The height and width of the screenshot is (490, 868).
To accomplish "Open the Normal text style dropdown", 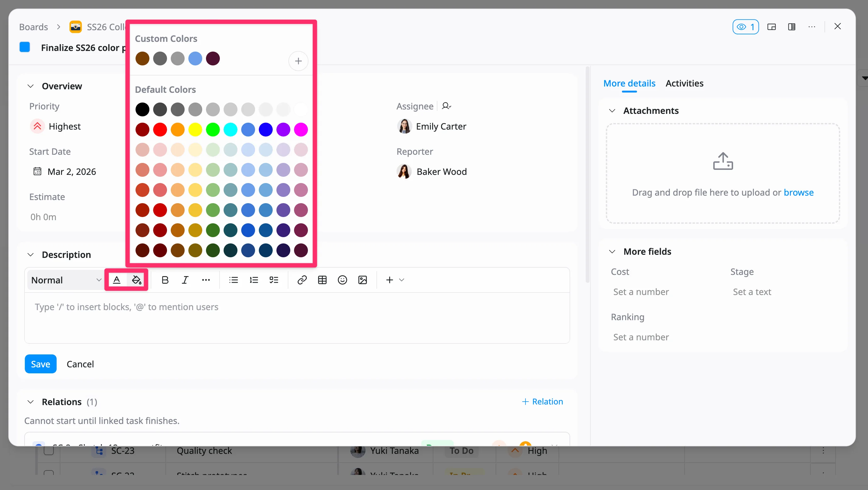I will click(x=66, y=280).
